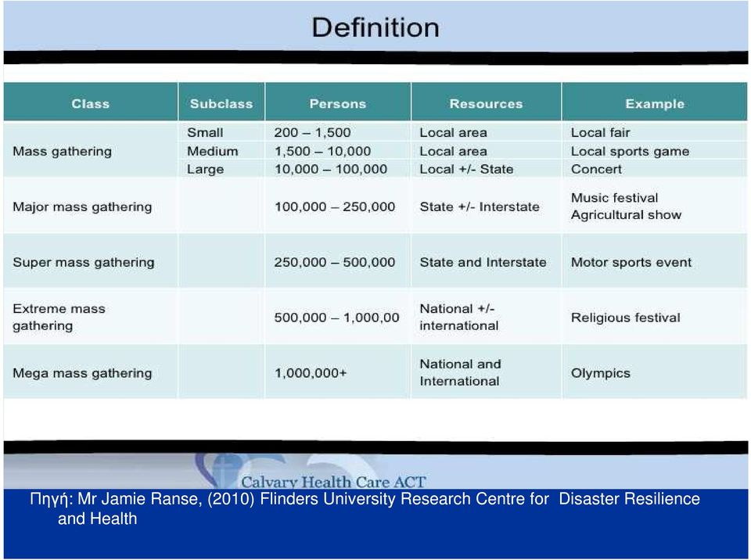Click the 'Definition' slide title
751x560 pixels.
point(375,27)
